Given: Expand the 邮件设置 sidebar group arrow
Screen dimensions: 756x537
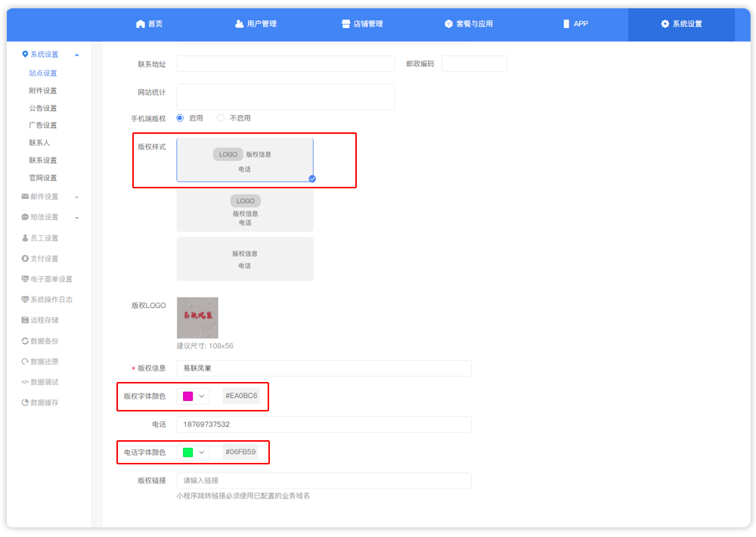Looking at the screenshot, I should coord(76,197).
